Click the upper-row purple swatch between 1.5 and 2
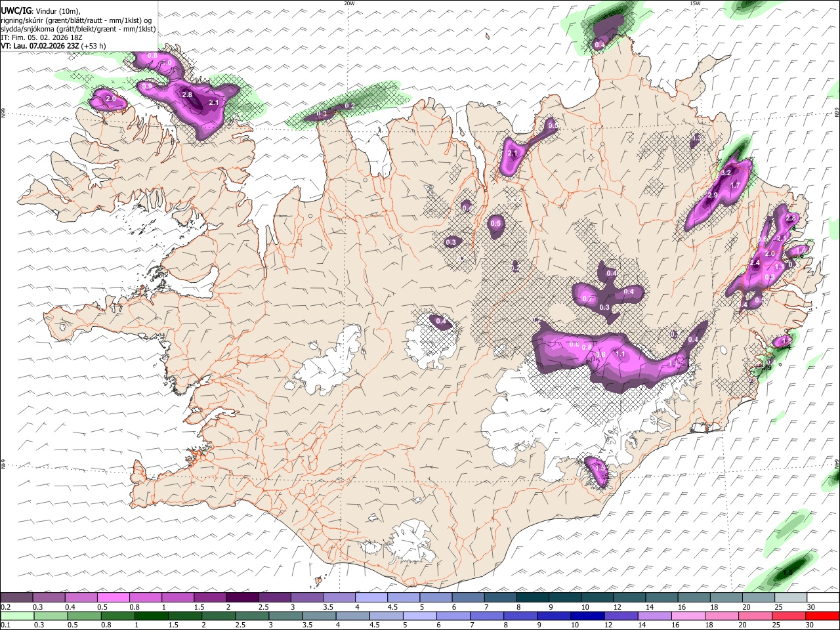Image resolution: width=840 pixels, height=630 pixels. pyautogui.click(x=210, y=598)
